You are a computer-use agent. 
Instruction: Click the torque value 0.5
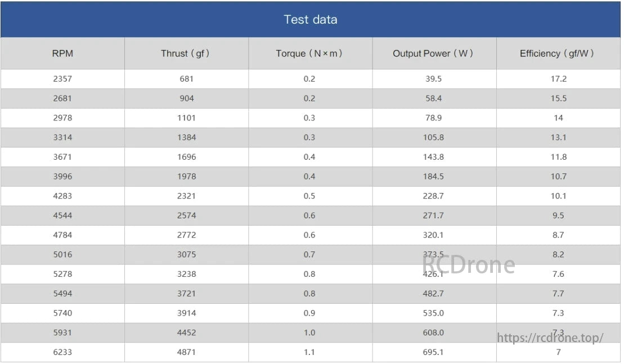[x=309, y=196]
